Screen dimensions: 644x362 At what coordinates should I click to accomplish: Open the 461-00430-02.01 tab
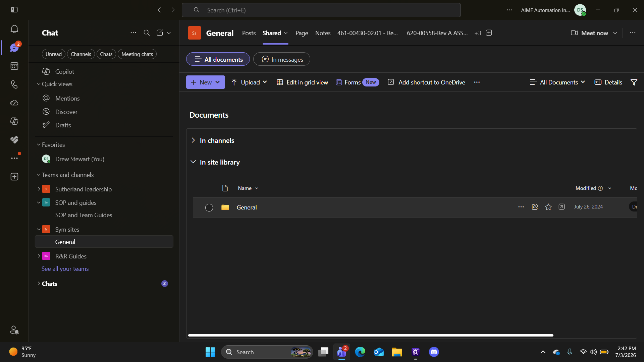(367, 33)
